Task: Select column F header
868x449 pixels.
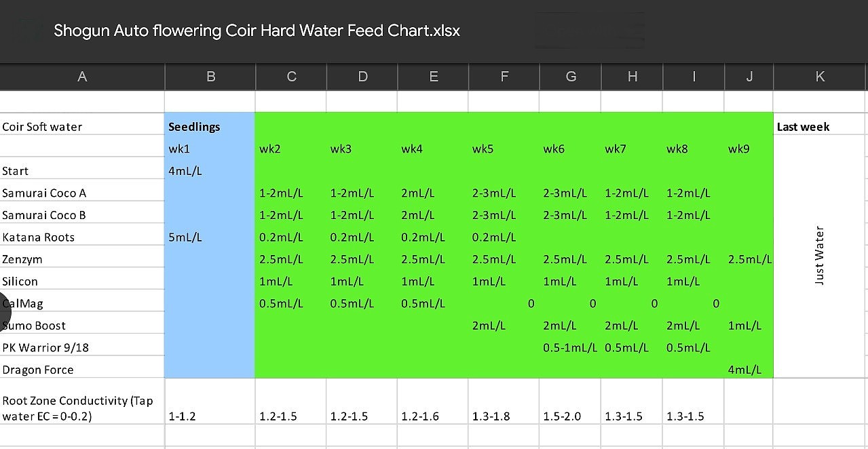Action: [x=504, y=77]
